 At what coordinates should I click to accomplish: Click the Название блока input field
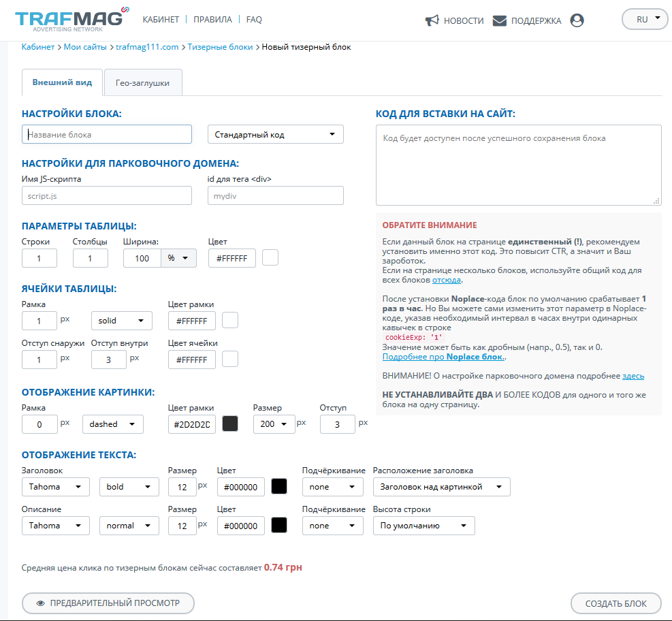tap(107, 135)
